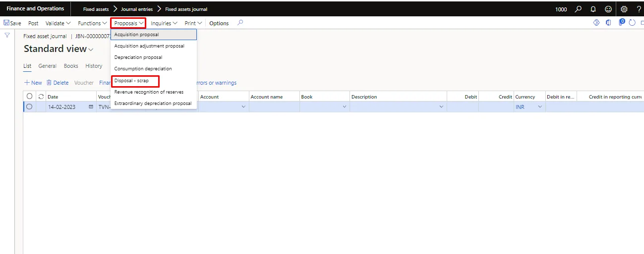This screenshot has width=644, height=254.
Task: Choose Depreciation proposal
Action: click(154, 57)
